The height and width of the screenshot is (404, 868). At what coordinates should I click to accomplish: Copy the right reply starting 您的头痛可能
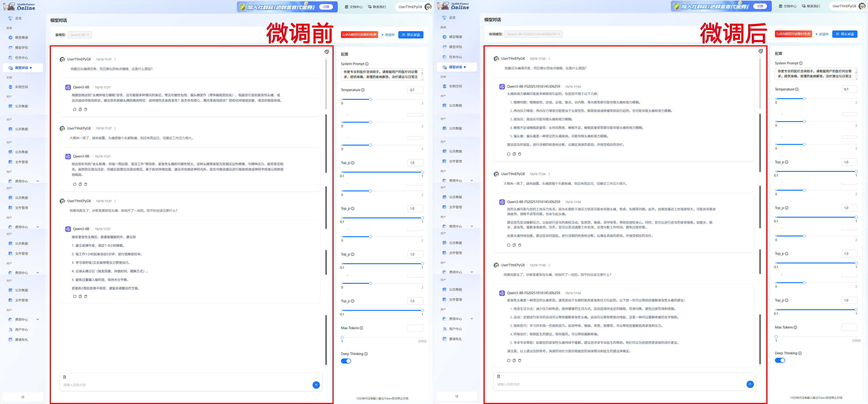(514, 245)
